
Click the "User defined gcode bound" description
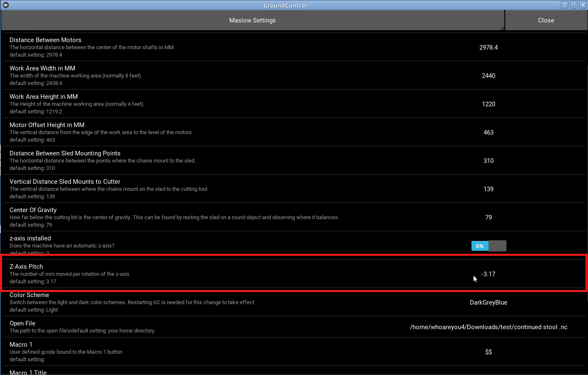66,352
